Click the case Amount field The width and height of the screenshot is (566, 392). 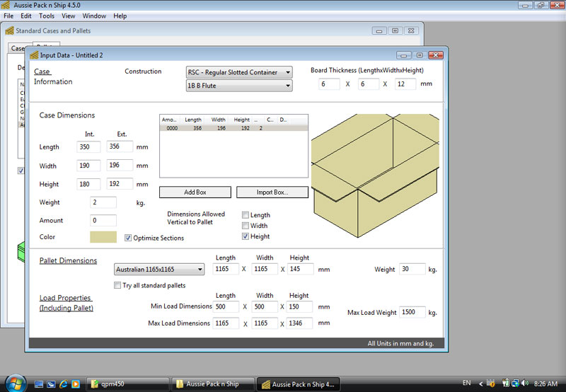tap(103, 220)
